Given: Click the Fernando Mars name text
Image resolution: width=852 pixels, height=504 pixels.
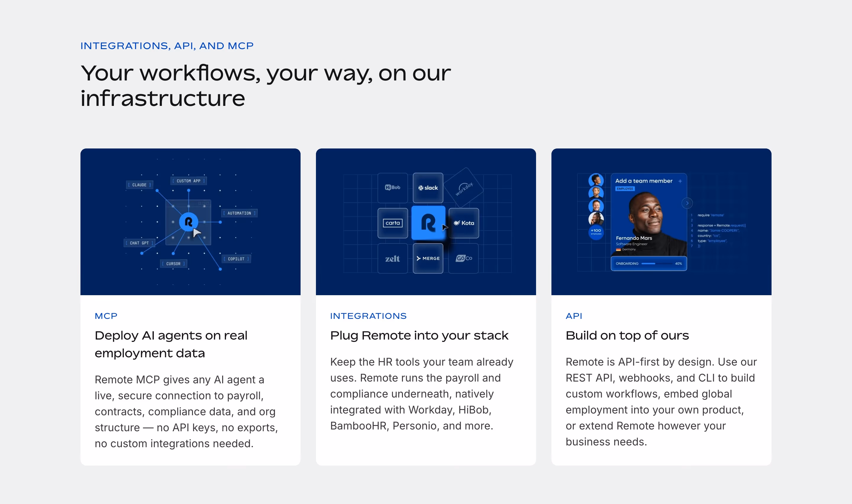Looking at the screenshot, I should pyautogui.click(x=634, y=238).
